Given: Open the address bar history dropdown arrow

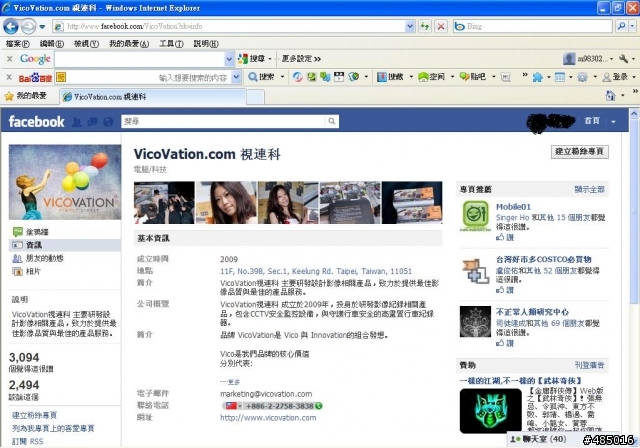Looking at the screenshot, I should (x=410, y=27).
